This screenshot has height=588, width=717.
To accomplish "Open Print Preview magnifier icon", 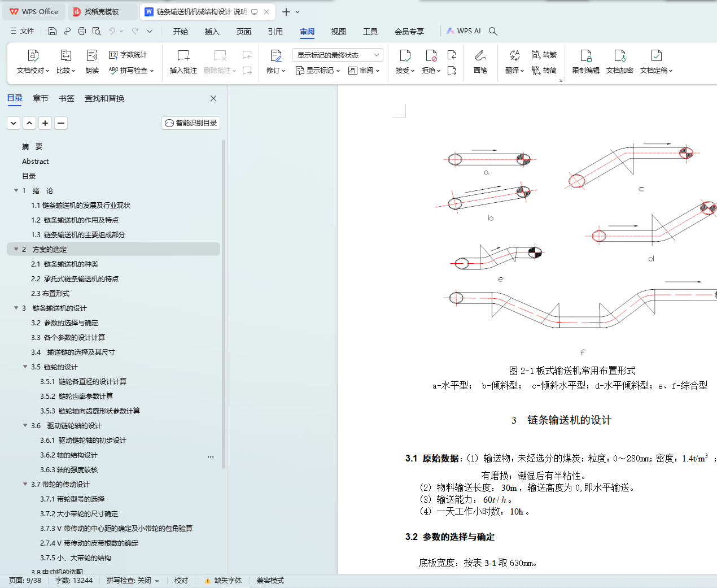I will pyautogui.click(x=97, y=31).
